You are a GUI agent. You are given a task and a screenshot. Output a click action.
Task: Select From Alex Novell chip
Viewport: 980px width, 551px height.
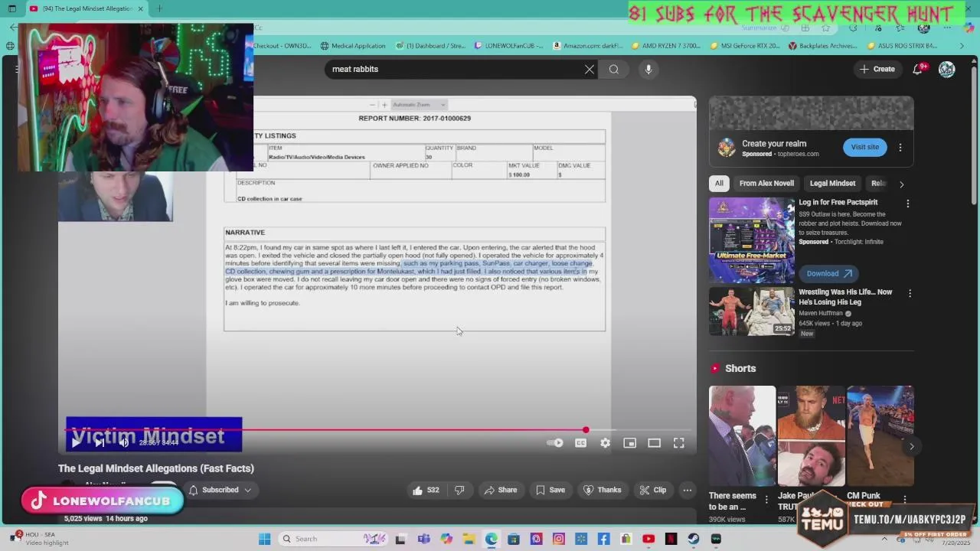pyautogui.click(x=766, y=184)
